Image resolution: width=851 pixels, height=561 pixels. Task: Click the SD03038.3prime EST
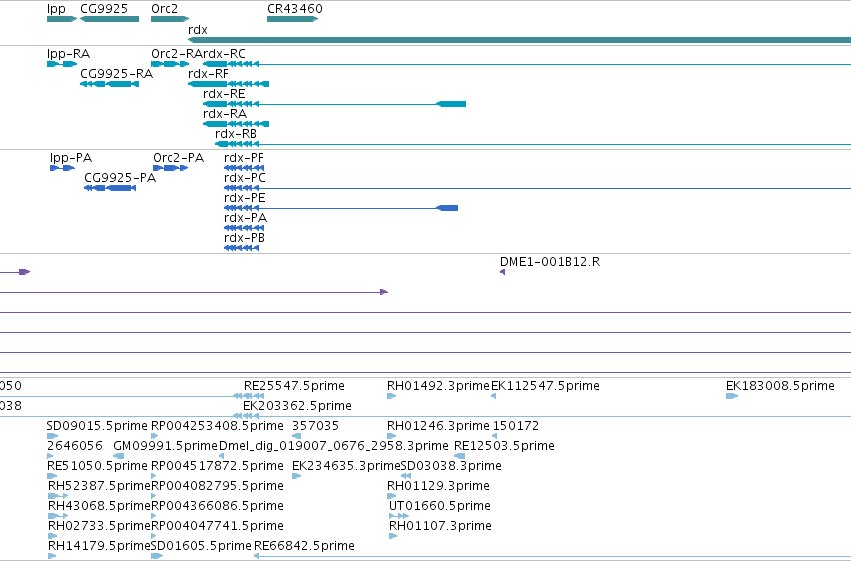tap(406, 476)
